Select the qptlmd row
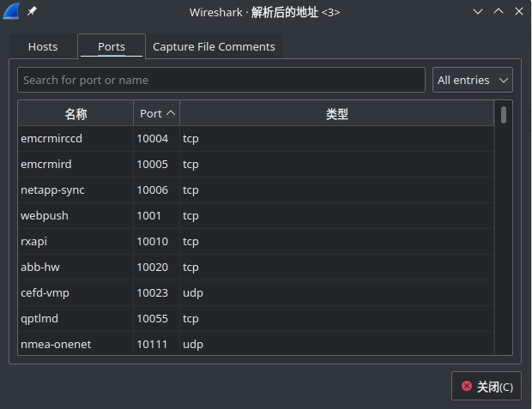This screenshot has height=409, width=532. click(x=257, y=319)
